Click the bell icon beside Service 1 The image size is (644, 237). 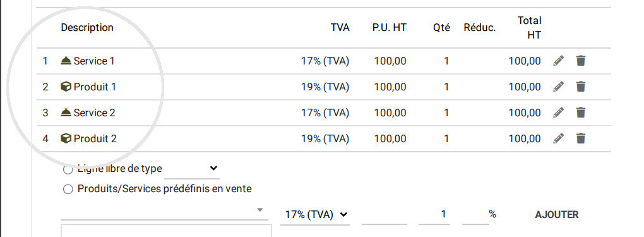66,61
